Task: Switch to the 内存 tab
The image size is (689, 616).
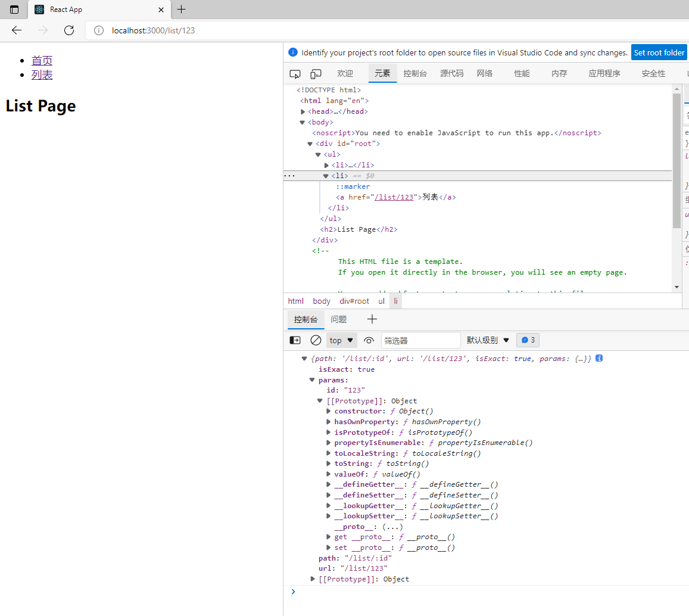Action: pyautogui.click(x=559, y=73)
